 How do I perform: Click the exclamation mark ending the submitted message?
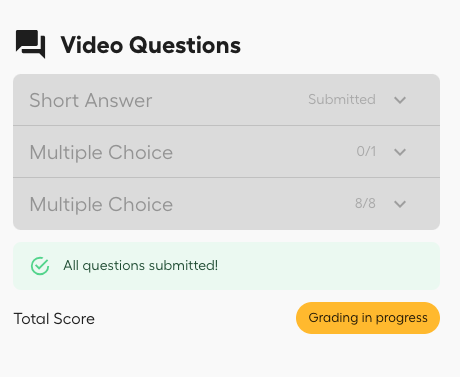(216, 265)
